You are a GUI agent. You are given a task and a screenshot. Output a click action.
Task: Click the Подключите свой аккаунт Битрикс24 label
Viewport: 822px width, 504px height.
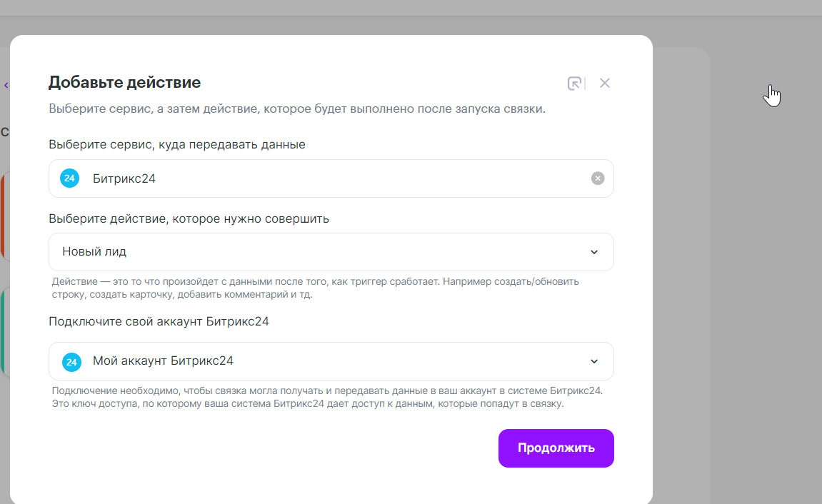coord(159,322)
